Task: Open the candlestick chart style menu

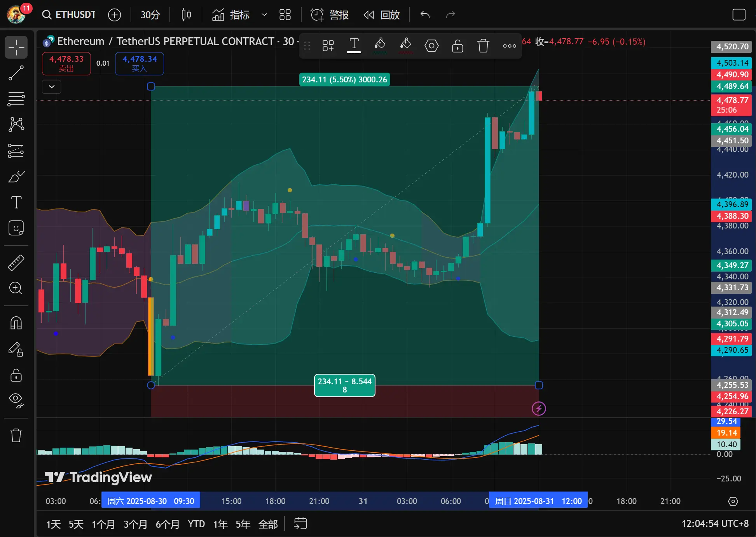Action: click(x=186, y=15)
